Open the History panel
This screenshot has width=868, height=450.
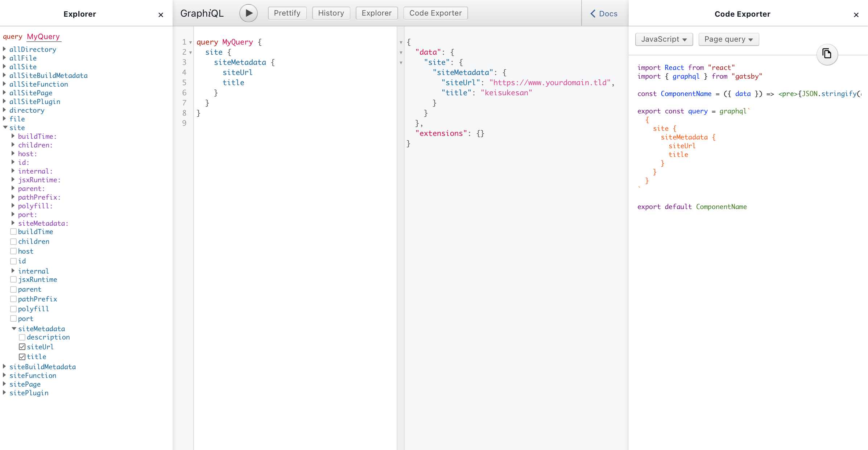point(331,13)
